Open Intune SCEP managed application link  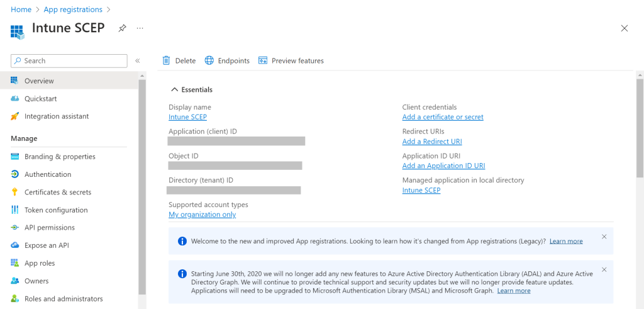(421, 190)
